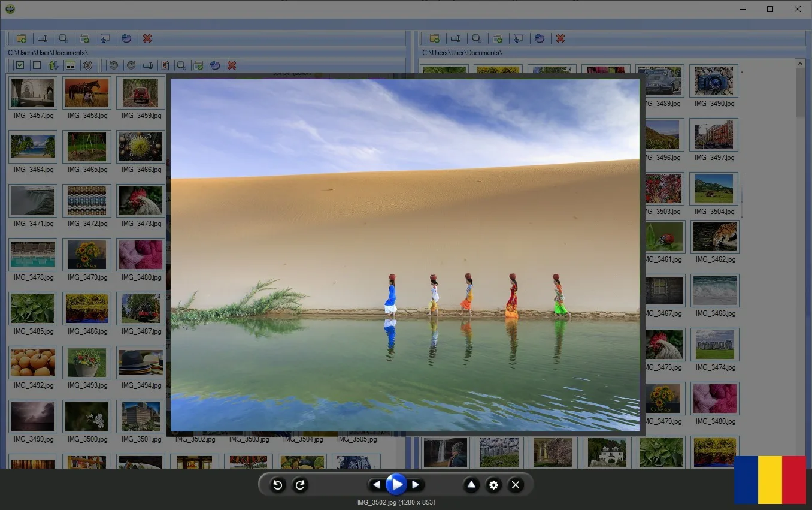The width and height of the screenshot is (812, 510).
Task: Rotate image counterclockwise in viewer control bar
Action: click(x=278, y=485)
